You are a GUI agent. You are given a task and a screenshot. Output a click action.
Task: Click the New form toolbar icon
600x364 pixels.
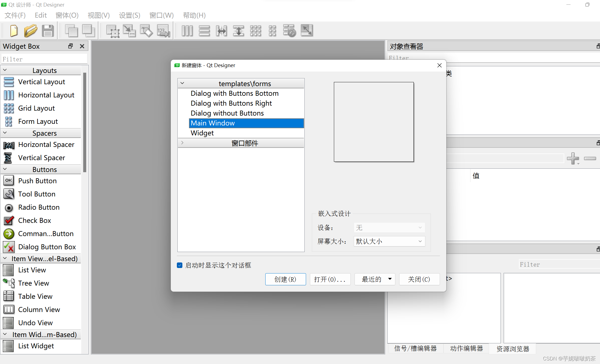pyautogui.click(x=14, y=31)
